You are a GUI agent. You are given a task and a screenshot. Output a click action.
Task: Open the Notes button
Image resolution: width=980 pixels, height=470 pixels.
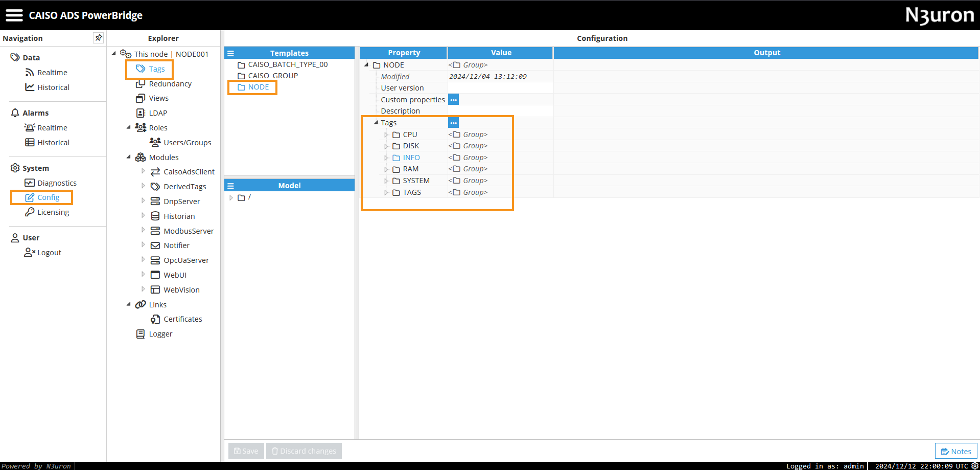956,451
